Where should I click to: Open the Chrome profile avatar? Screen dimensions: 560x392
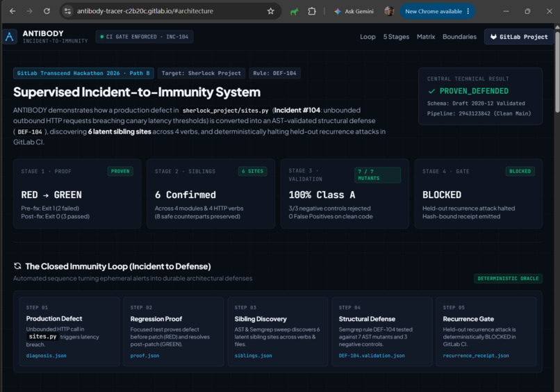(389, 11)
